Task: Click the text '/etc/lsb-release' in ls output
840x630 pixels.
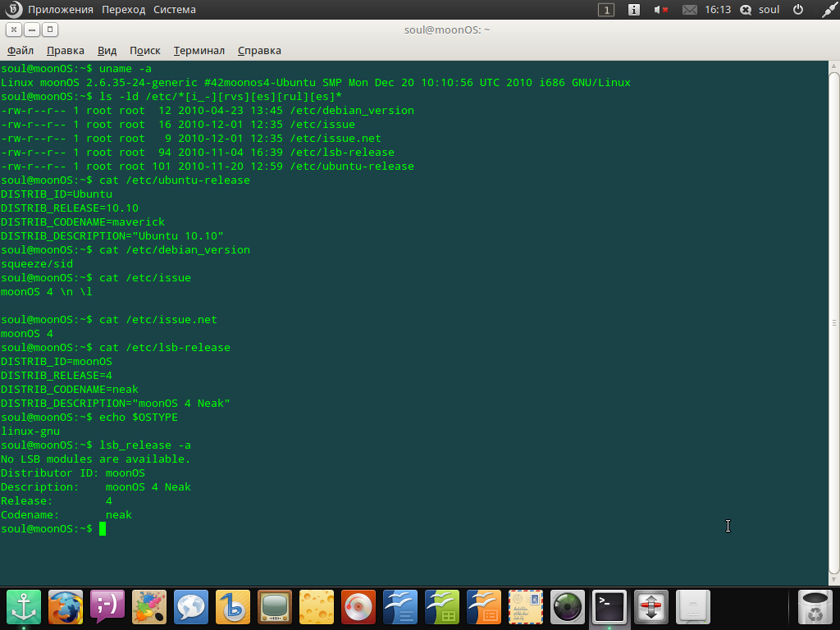Action: click(342, 152)
